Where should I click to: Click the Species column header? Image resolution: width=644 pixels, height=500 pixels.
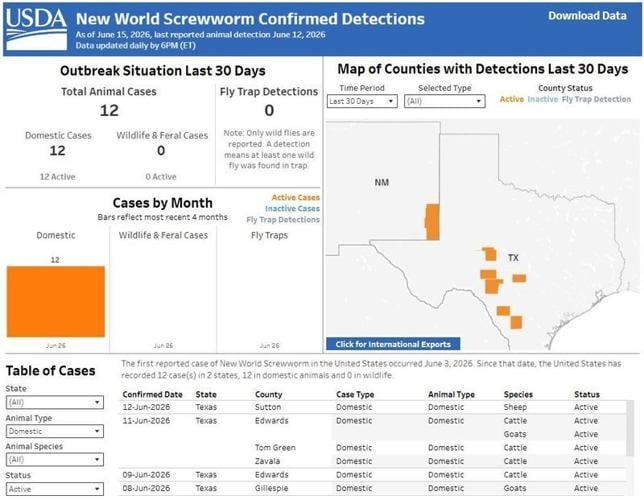click(518, 394)
